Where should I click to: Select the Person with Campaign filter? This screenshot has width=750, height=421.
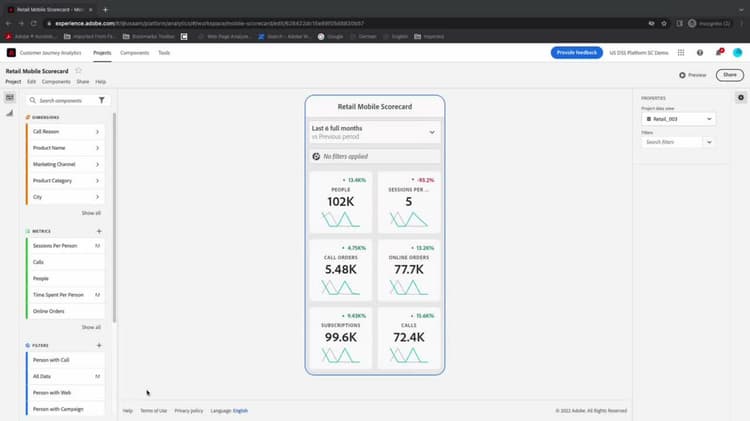[x=65, y=409]
